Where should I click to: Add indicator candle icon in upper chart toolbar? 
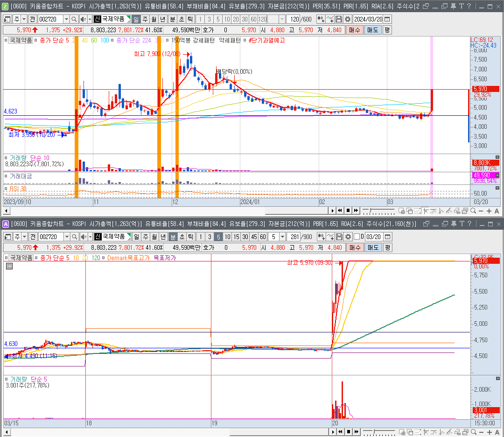(x=321, y=19)
